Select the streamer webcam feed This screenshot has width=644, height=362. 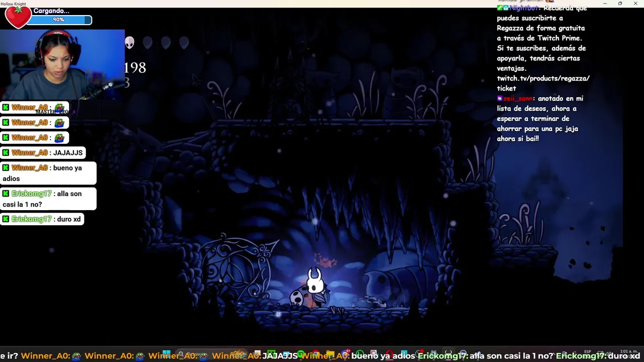click(62, 64)
